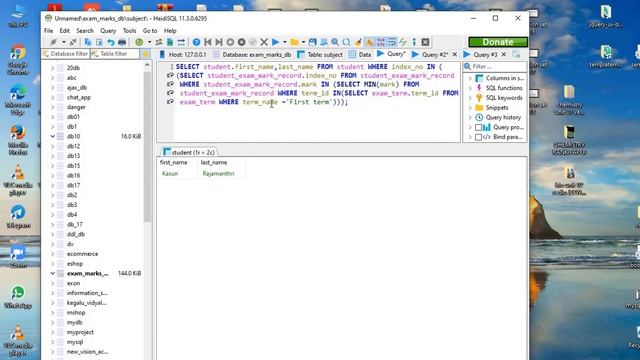Click the Load SQL file folder icon
The height and width of the screenshot is (360, 640).
[x=295, y=42]
